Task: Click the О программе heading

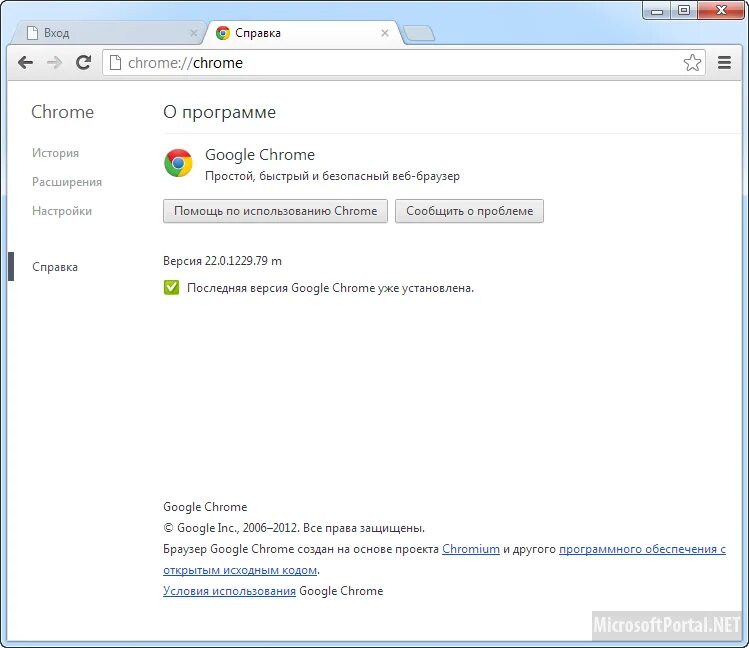Action: click(219, 112)
